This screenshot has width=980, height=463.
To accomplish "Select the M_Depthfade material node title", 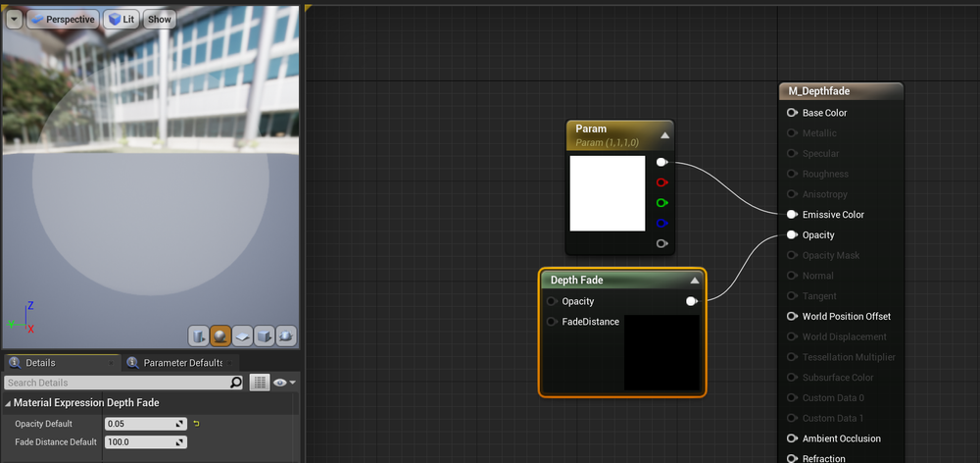I will click(x=818, y=91).
